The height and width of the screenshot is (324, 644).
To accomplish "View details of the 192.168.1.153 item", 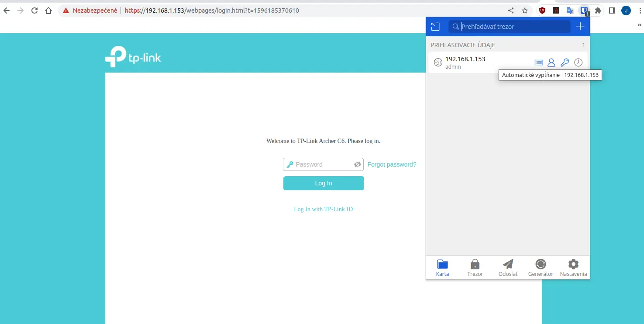I will tap(539, 63).
